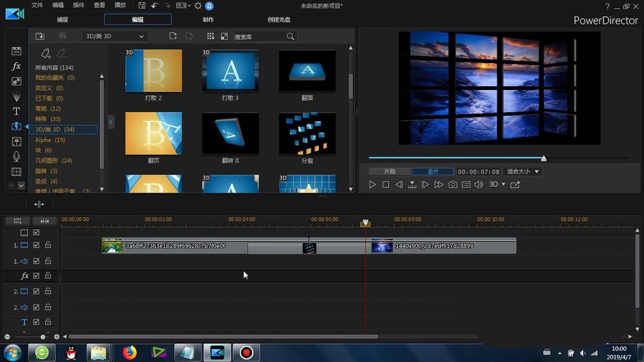The width and height of the screenshot is (644, 362).
Task: Open the 文件 menu
Action: (x=37, y=5)
